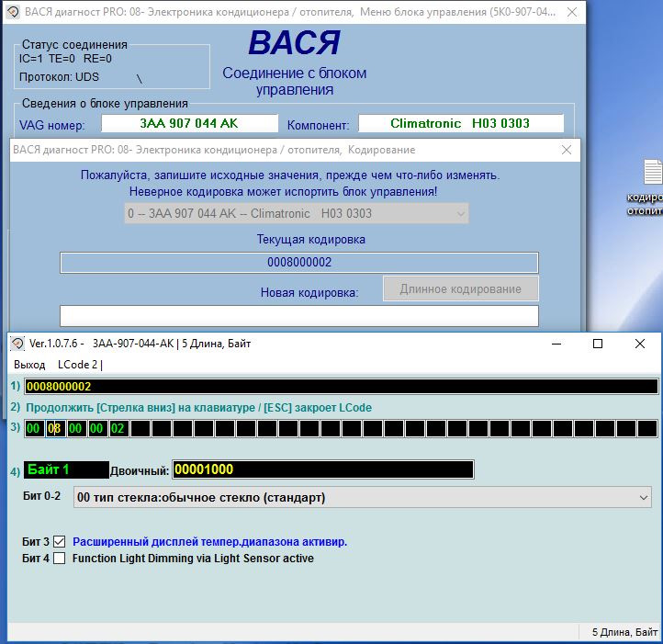The image size is (663, 644).
Task: Open the desktop text file icon
Action: click(652, 172)
